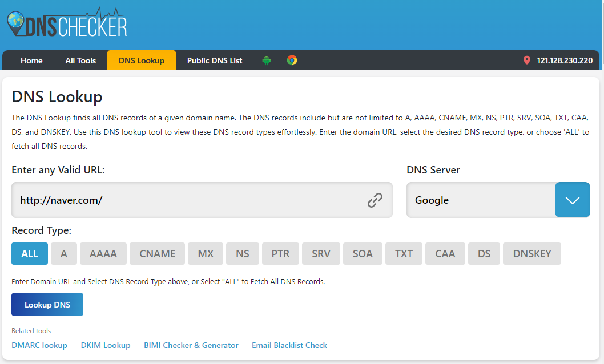This screenshot has height=364, width=604.
Task: Click the link icon inside the URL field
Action: (x=375, y=200)
